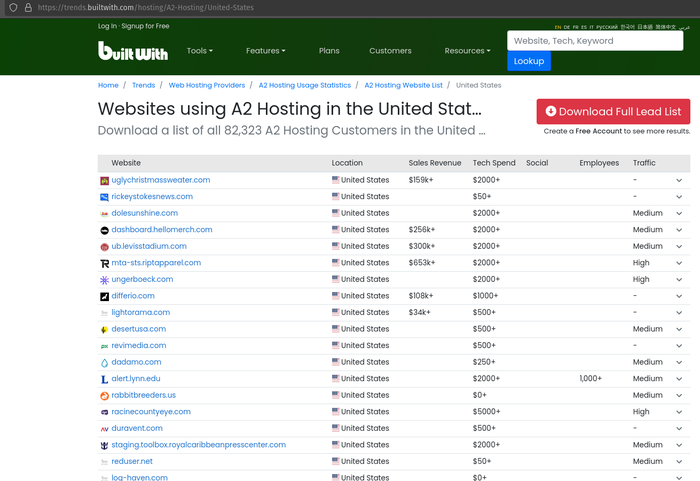This screenshot has height=481, width=700.
Task: Expand the Resources dropdown menu
Action: tap(467, 51)
